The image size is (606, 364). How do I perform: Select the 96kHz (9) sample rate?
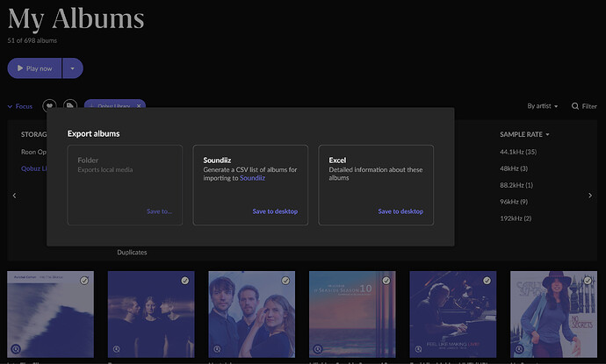[x=514, y=202]
